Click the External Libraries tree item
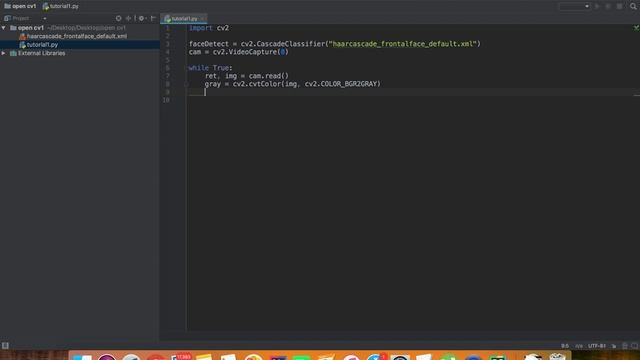 [41, 53]
